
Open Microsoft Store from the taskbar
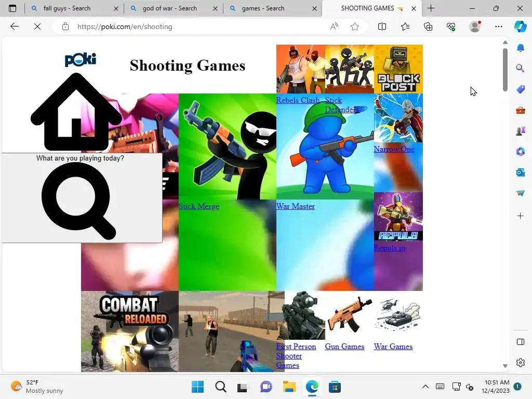[335, 387]
